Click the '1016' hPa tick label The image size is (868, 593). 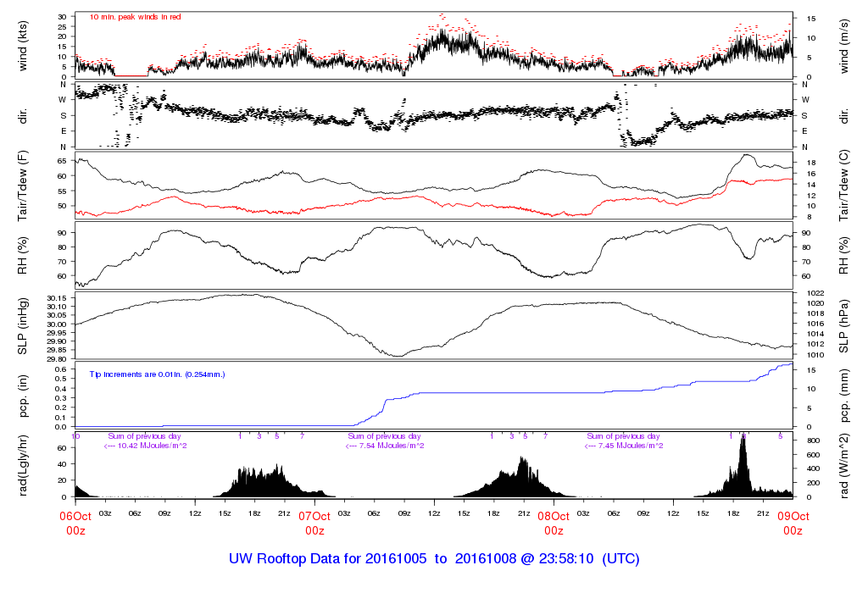click(x=816, y=324)
